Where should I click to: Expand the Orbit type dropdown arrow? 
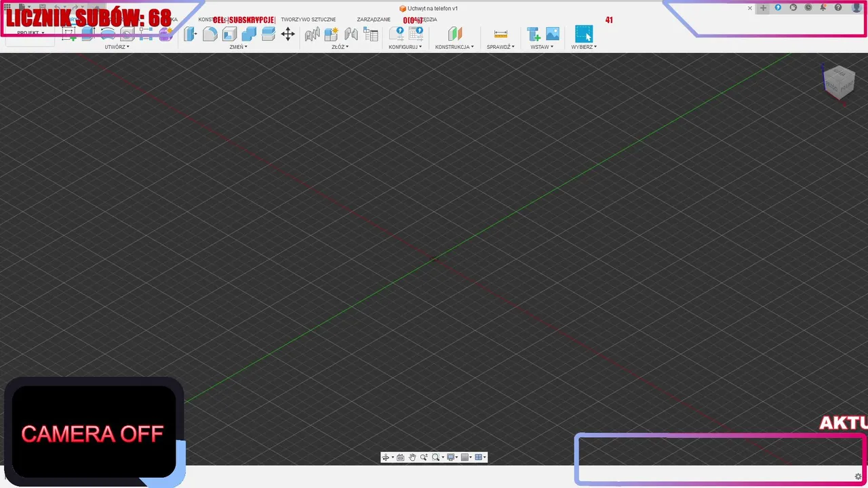tap(392, 457)
